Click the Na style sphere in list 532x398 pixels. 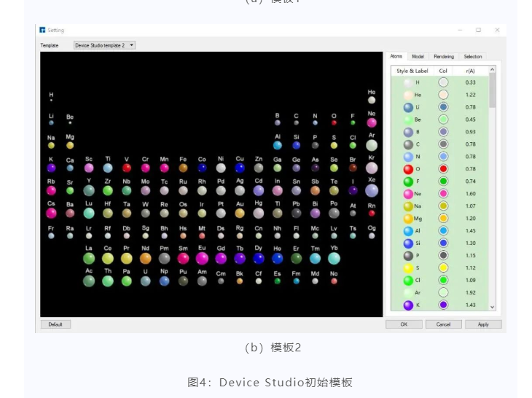tap(408, 206)
